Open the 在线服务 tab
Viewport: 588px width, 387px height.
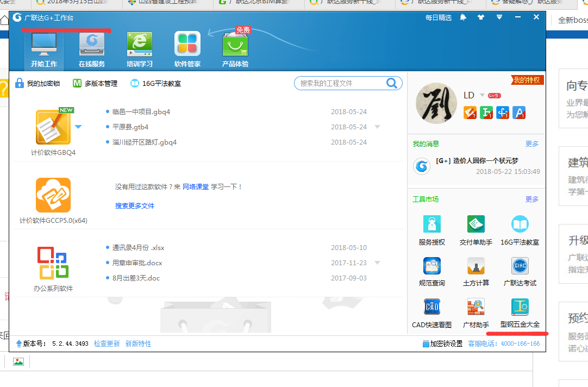click(92, 50)
